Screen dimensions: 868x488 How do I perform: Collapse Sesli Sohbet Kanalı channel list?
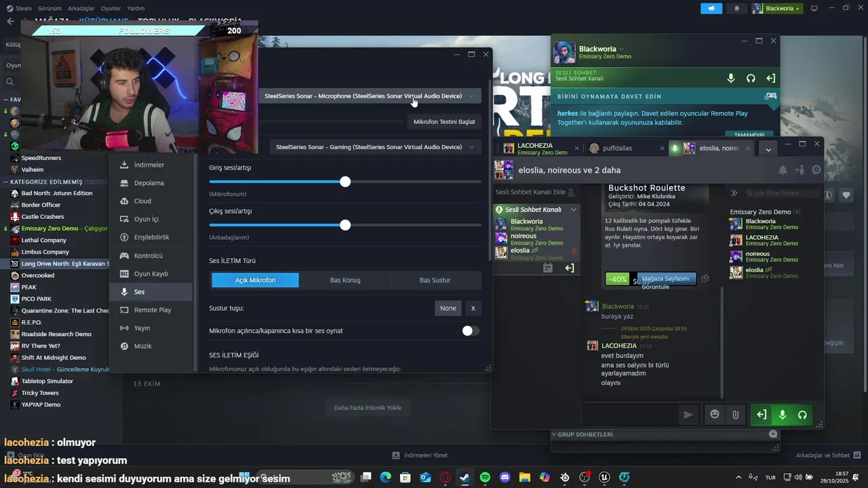tap(574, 209)
